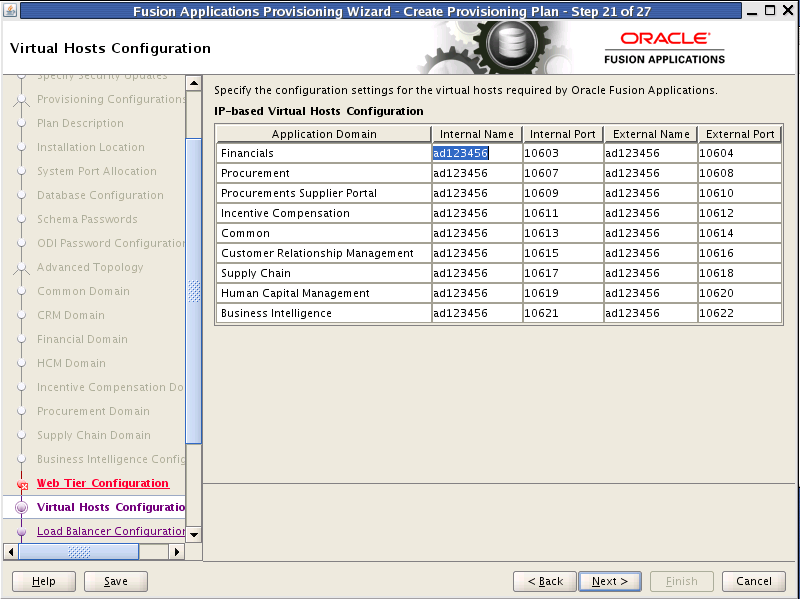Save the provisioning plan
Viewport: 800px width, 599px height.
116,581
